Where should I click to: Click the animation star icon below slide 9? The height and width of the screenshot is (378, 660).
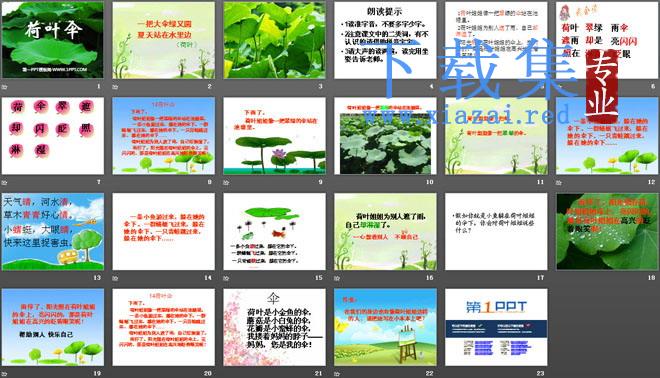(x=226, y=182)
